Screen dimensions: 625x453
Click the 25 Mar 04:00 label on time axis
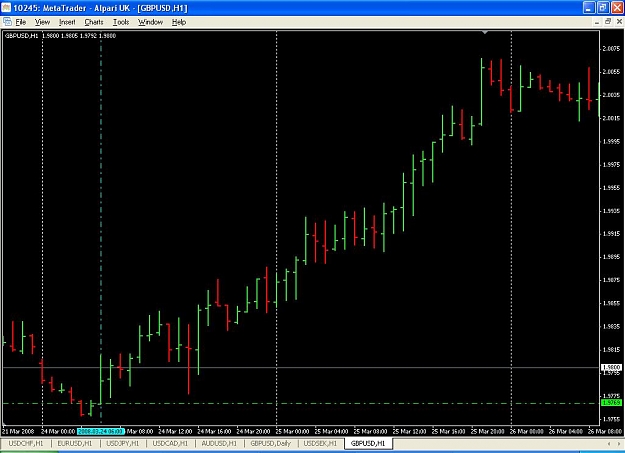(331, 431)
